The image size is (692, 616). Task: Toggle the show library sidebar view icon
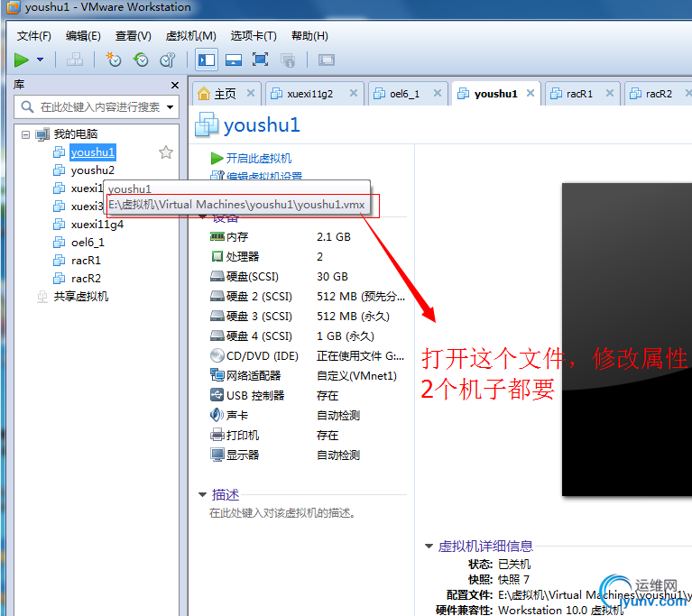tap(207, 60)
